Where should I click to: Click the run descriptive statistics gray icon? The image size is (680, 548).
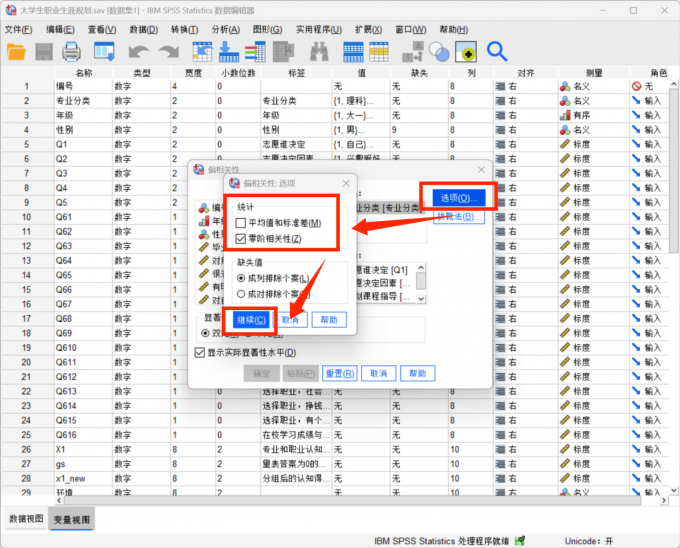pyautogui.click(x=284, y=52)
